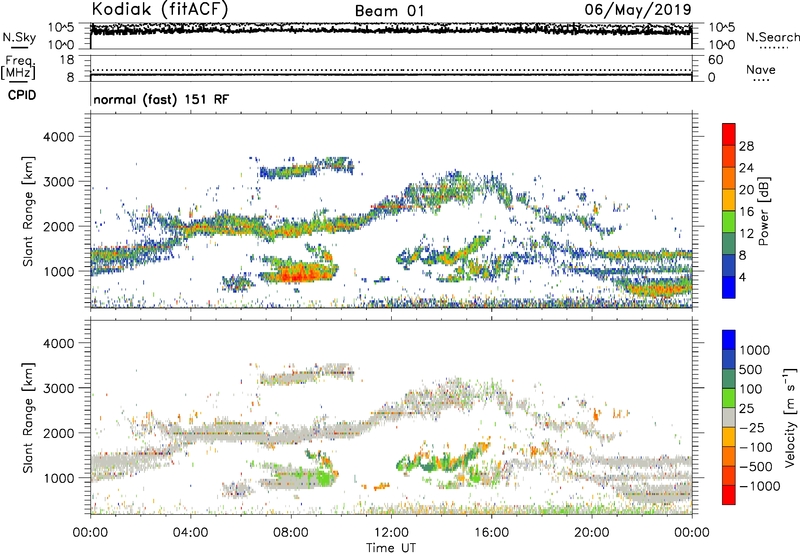The height and width of the screenshot is (554, 800).
Task: Click the dotted Nave line in frequency panel
Action: (x=391, y=70)
